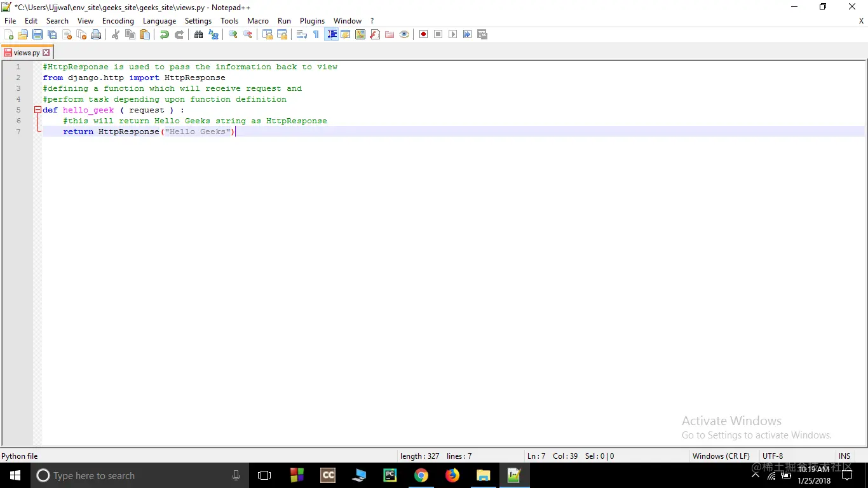Open the Tools menu
Viewport: 868px width, 488px height.
[x=229, y=20]
